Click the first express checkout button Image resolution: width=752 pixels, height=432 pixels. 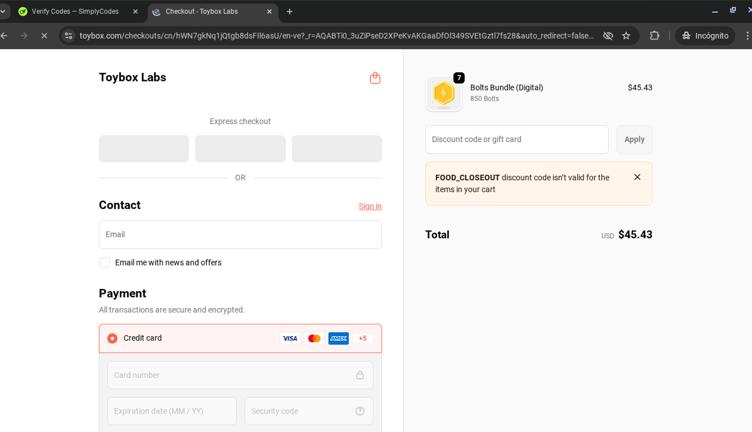coord(144,149)
